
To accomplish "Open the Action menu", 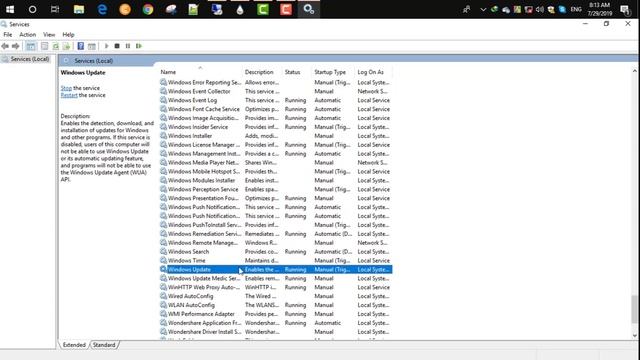I will [x=27, y=35].
